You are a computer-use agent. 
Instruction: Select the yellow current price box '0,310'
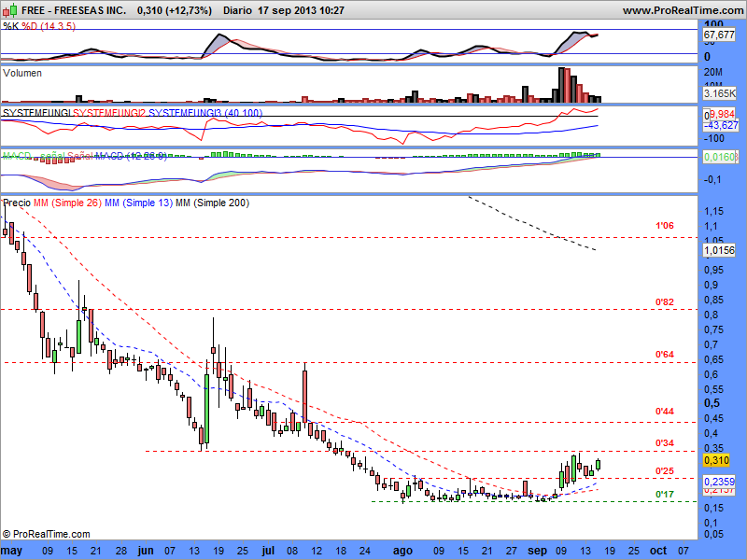(716, 460)
